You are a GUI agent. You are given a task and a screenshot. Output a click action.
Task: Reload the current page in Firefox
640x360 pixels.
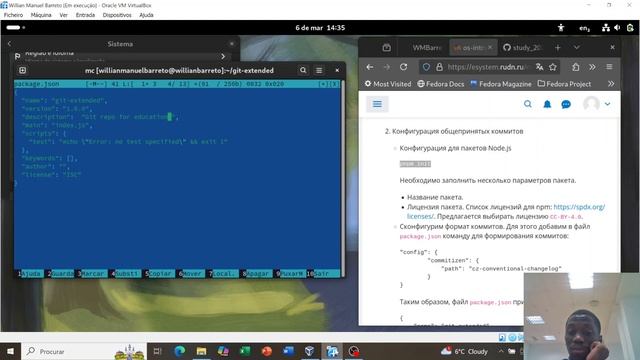coord(403,67)
